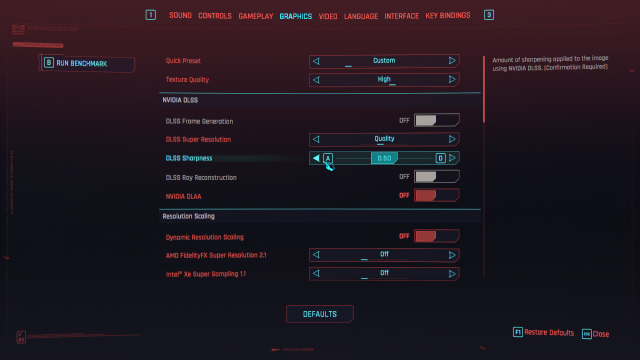Click Close to exit settings
Screen dimensions: 640x360
601,334
